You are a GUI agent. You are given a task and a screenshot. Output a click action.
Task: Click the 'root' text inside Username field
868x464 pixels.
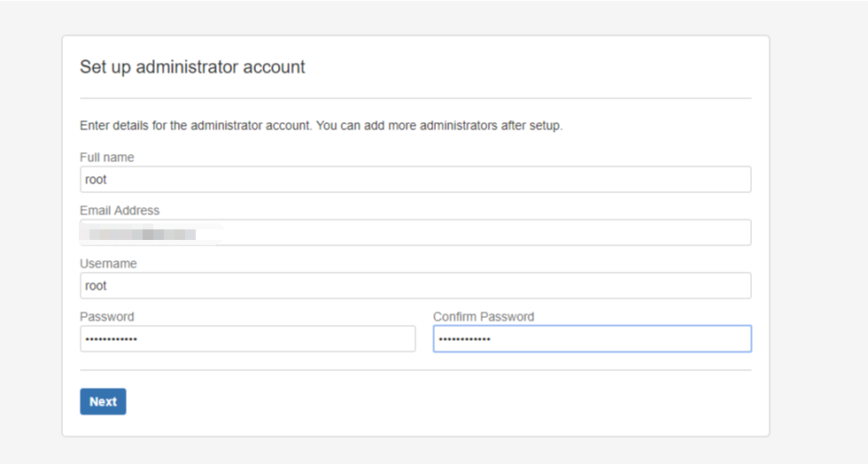click(96, 286)
